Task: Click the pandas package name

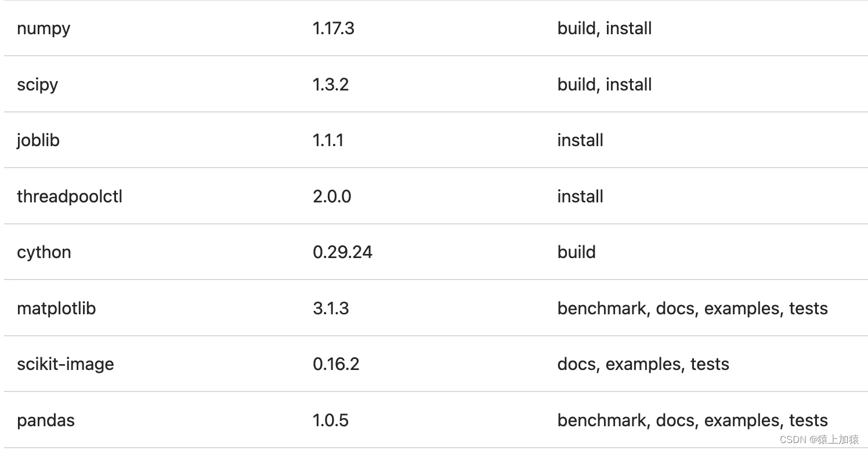Action: pyautogui.click(x=46, y=420)
